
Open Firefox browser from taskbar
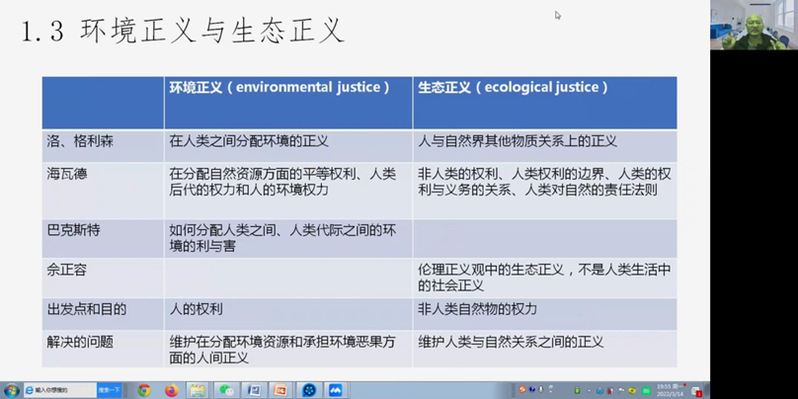172,390
